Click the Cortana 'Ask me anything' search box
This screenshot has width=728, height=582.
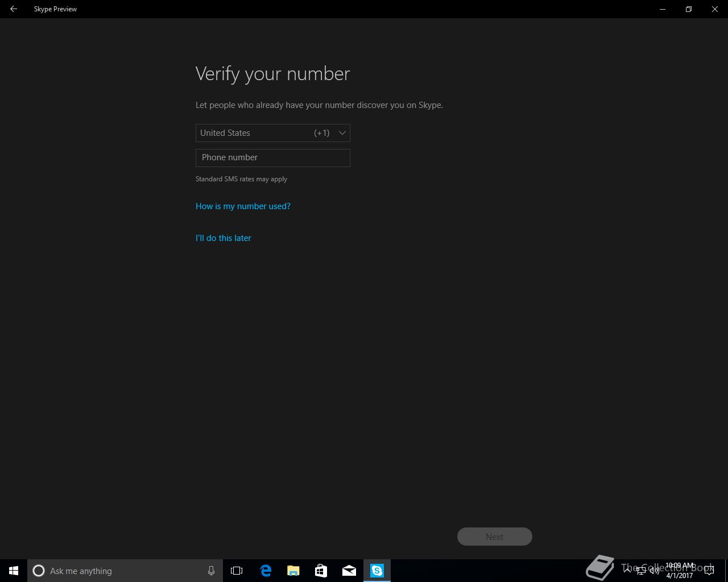(x=125, y=571)
